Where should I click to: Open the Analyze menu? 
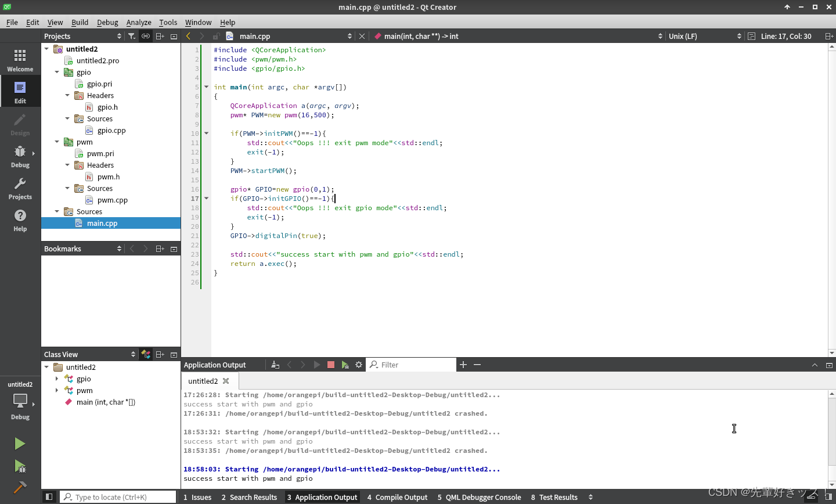(139, 22)
